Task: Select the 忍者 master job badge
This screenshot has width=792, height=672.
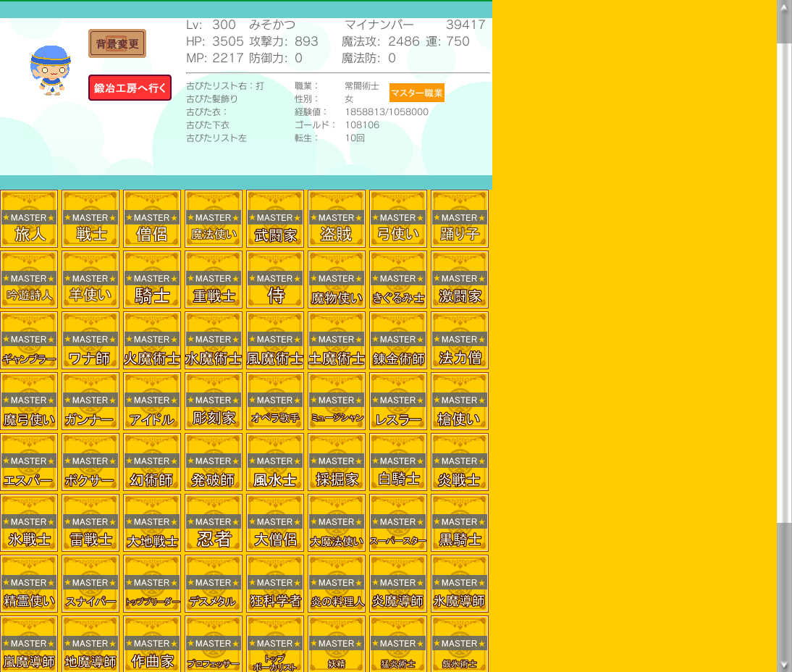Action: [x=214, y=523]
